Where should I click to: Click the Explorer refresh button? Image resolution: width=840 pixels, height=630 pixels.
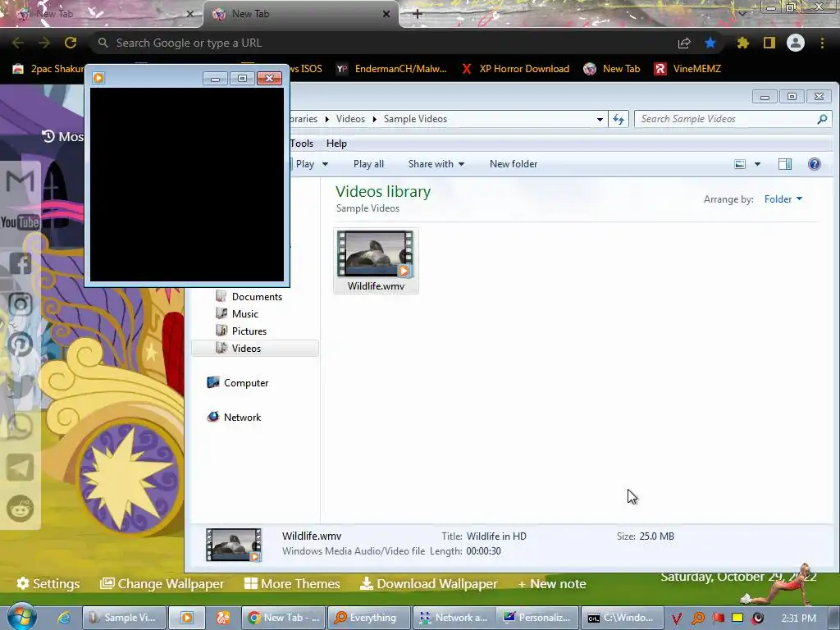tap(619, 119)
